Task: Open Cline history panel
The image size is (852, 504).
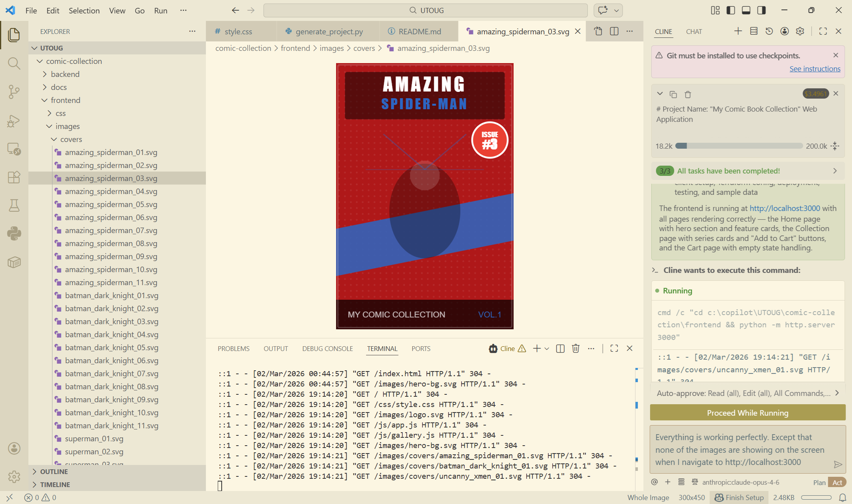Action: coord(769,31)
